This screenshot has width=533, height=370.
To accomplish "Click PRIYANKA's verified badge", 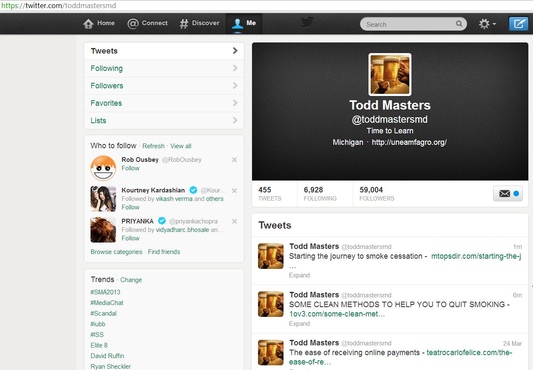I will tap(162, 221).
